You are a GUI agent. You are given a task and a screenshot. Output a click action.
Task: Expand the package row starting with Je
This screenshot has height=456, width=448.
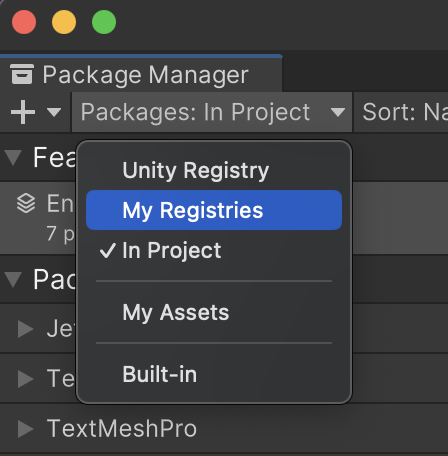click(26, 329)
